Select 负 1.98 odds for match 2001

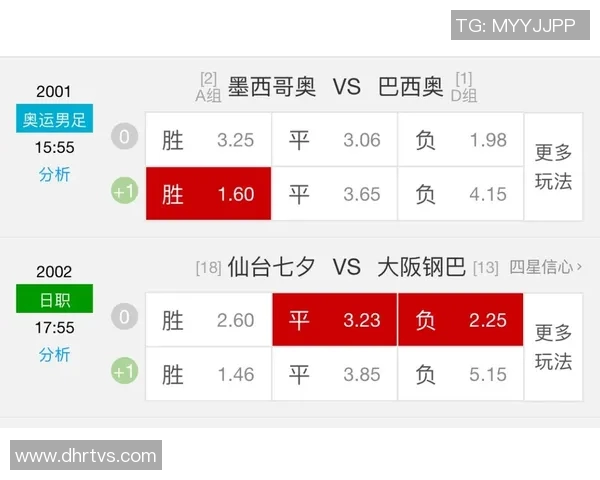point(460,140)
